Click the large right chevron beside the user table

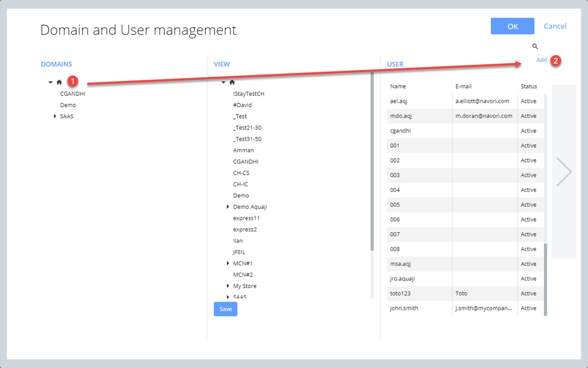coord(564,172)
